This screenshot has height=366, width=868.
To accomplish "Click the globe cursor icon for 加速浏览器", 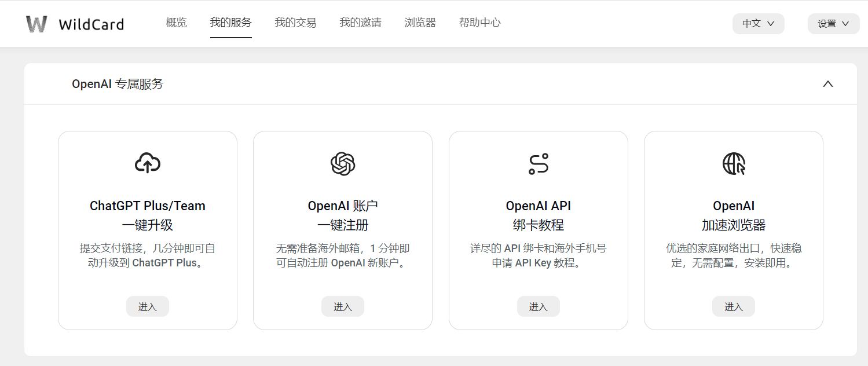I will coord(734,164).
